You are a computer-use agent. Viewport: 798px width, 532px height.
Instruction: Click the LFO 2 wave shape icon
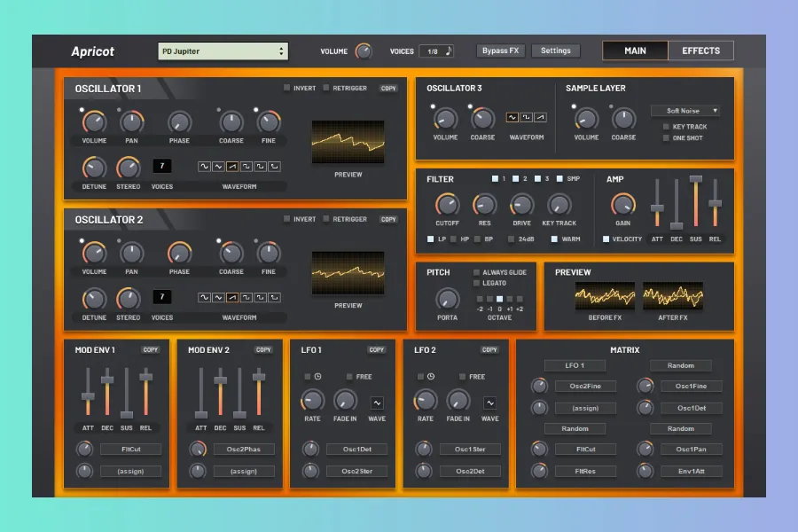[490, 403]
